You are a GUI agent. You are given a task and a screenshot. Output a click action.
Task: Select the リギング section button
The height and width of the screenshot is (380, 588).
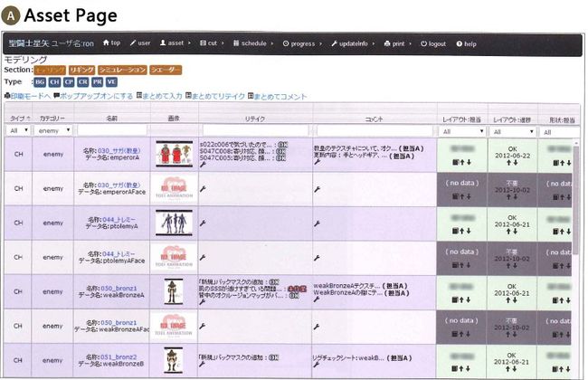tap(81, 71)
